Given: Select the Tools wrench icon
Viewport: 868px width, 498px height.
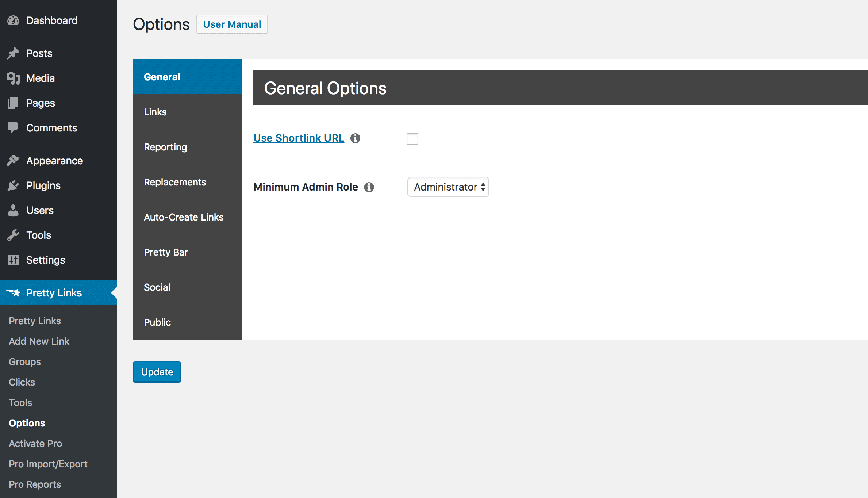Looking at the screenshot, I should point(14,235).
